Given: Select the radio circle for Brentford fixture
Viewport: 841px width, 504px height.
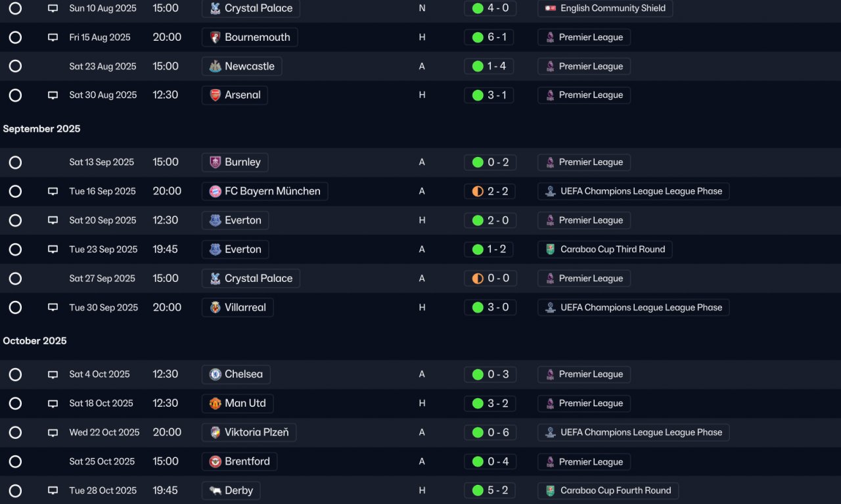Looking at the screenshot, I should pos(15,462).
